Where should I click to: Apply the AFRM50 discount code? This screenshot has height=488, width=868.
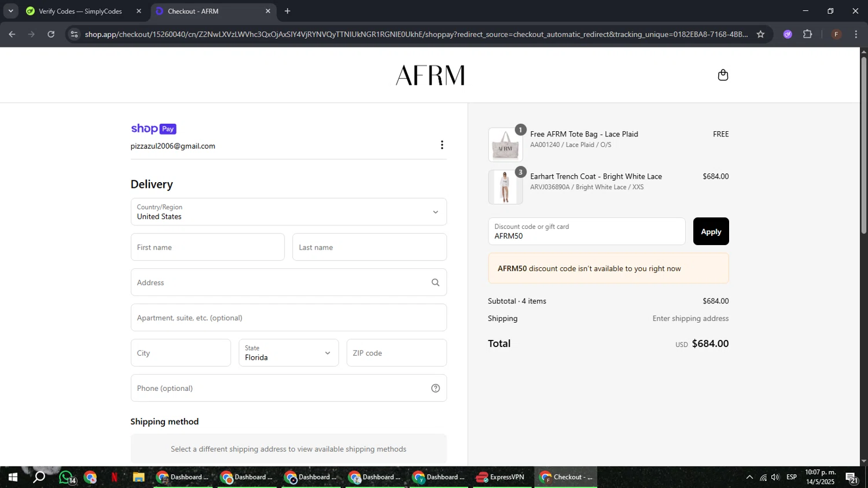click(711, 231)
